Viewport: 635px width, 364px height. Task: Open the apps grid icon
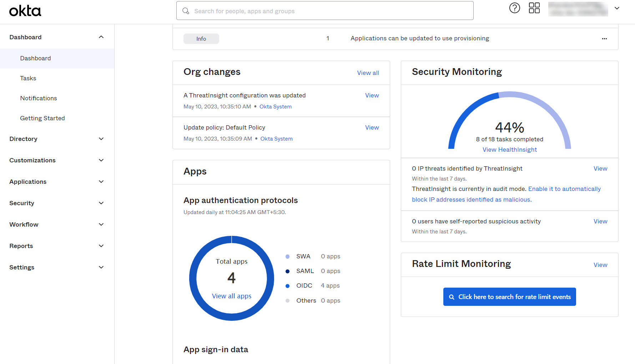click(x=534, y=8)
